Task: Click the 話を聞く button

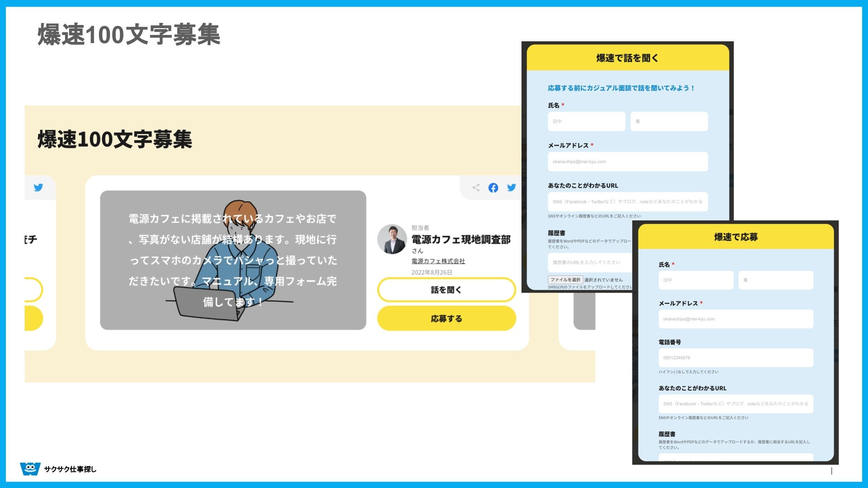Action: click(x=446, y=290)
